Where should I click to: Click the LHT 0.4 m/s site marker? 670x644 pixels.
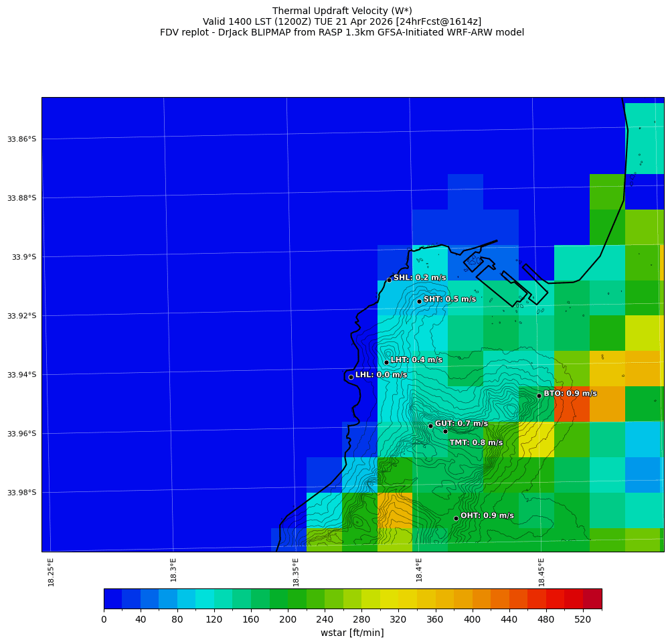(x=386, y=361)
